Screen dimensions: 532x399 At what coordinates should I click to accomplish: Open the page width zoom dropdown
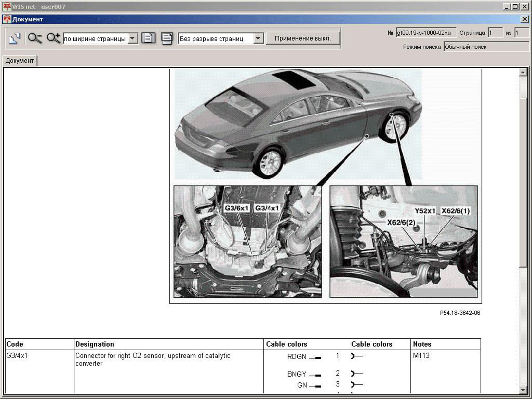coord(132,39)
